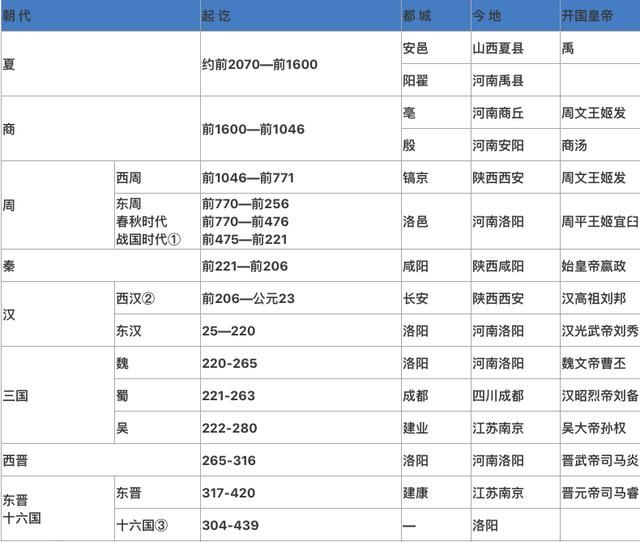
Task: Click the 阳翟 capital cell
Action: coord(436,80)
